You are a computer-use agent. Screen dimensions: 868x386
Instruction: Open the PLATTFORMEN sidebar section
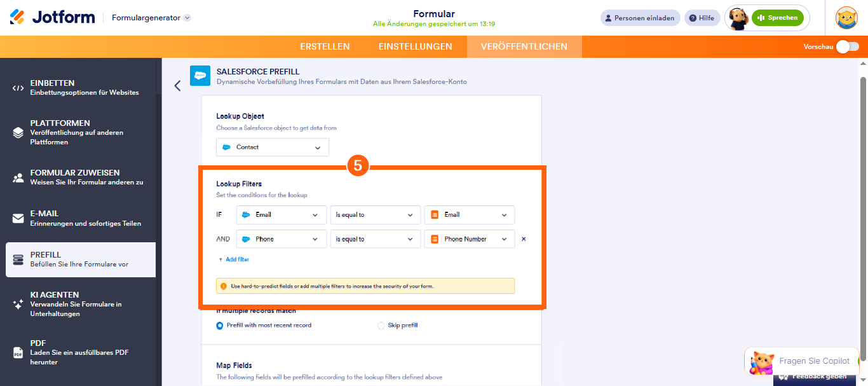pos(81,132)
